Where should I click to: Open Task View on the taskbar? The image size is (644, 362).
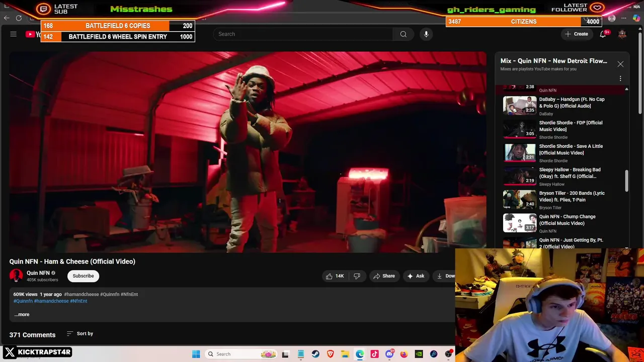[285, 354]
